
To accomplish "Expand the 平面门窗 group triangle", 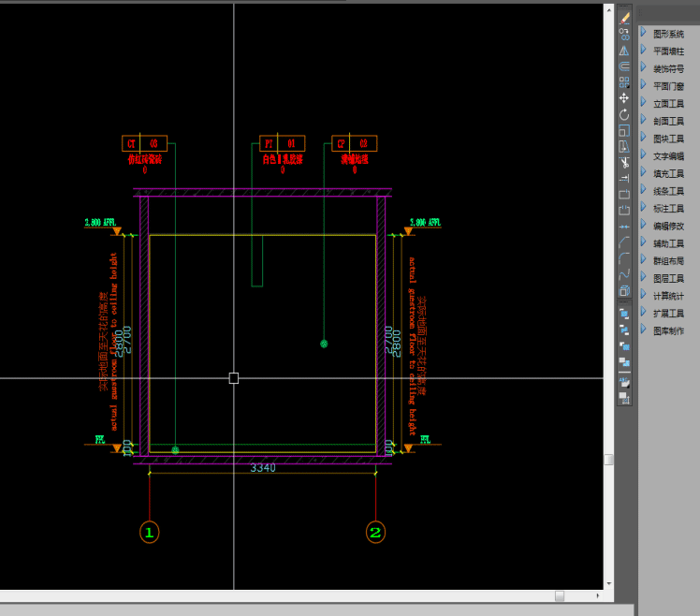I will point(643,84).
